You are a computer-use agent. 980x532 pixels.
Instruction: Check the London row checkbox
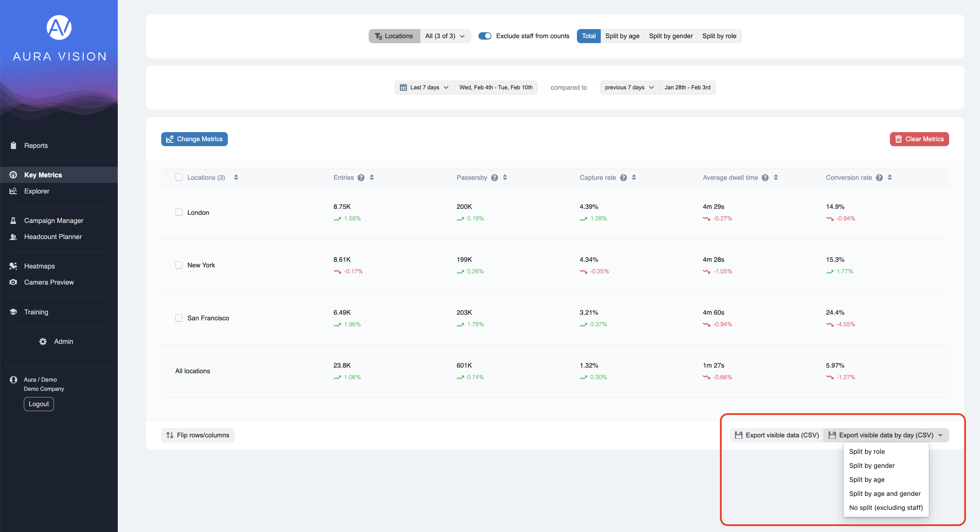point(179,212)
